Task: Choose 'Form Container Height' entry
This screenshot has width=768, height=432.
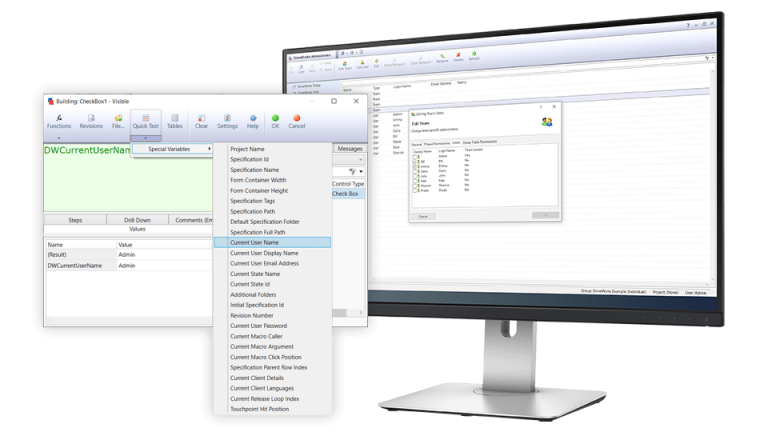Action: 259,191
